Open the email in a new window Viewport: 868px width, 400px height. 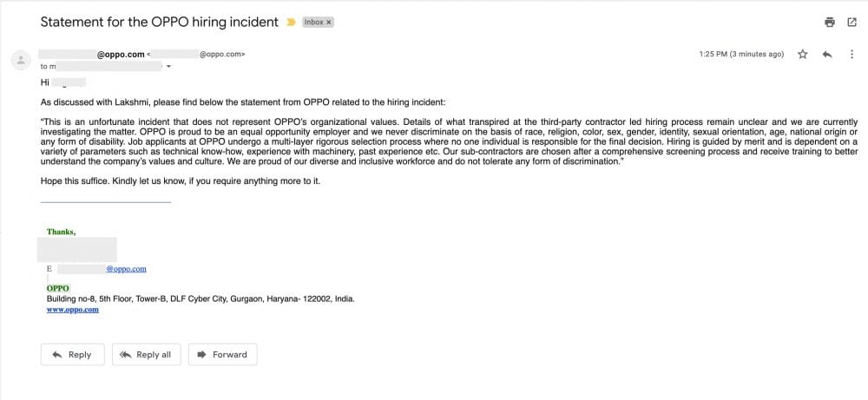852,23
